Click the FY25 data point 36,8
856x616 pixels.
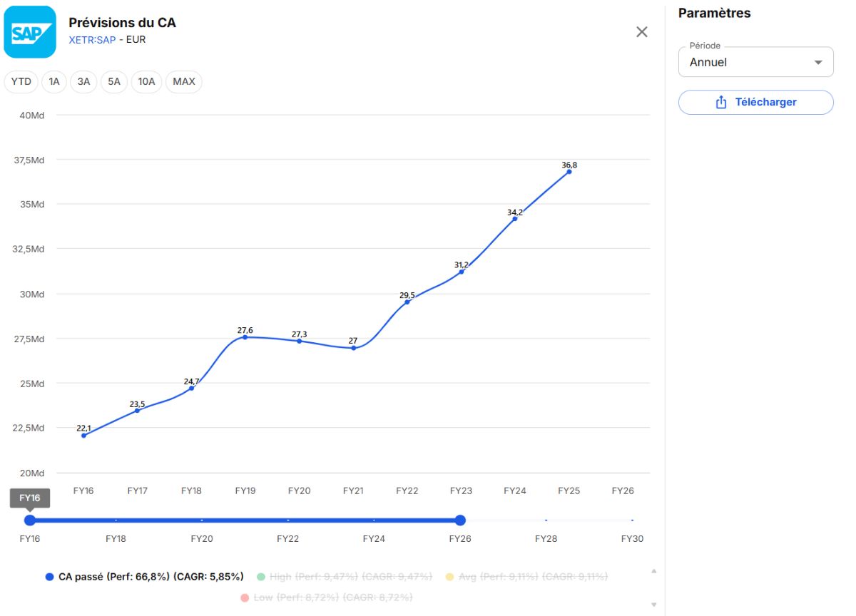569,172
